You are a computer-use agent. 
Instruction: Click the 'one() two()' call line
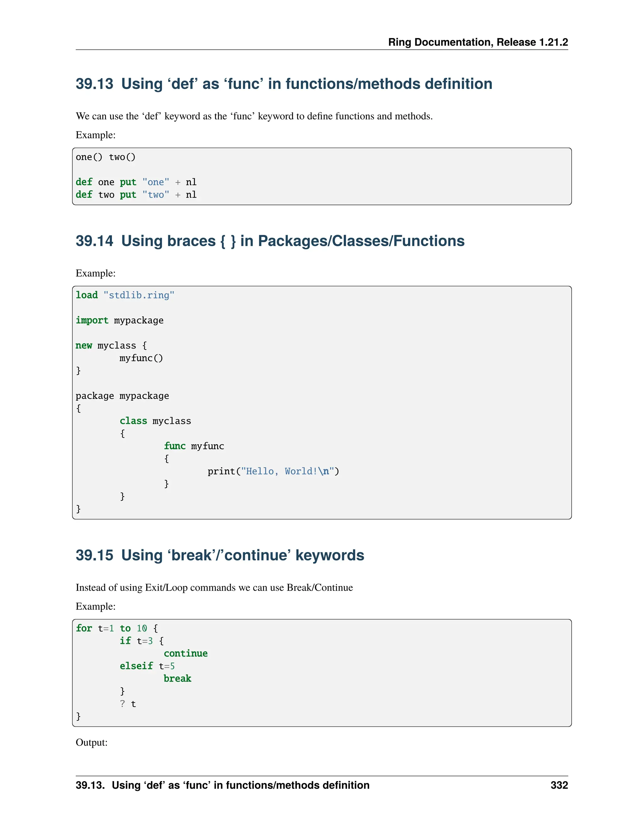point(106,157)
